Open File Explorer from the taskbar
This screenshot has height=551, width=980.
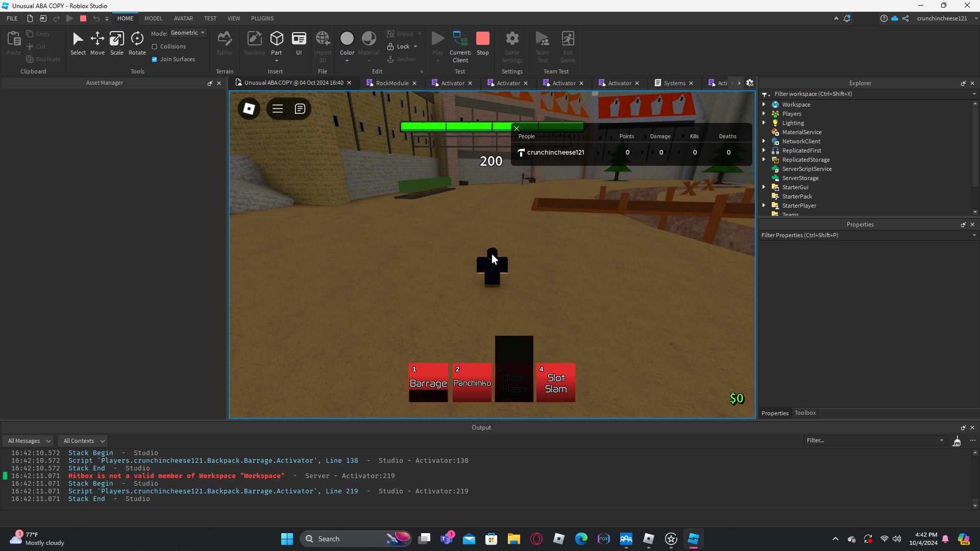513,539
